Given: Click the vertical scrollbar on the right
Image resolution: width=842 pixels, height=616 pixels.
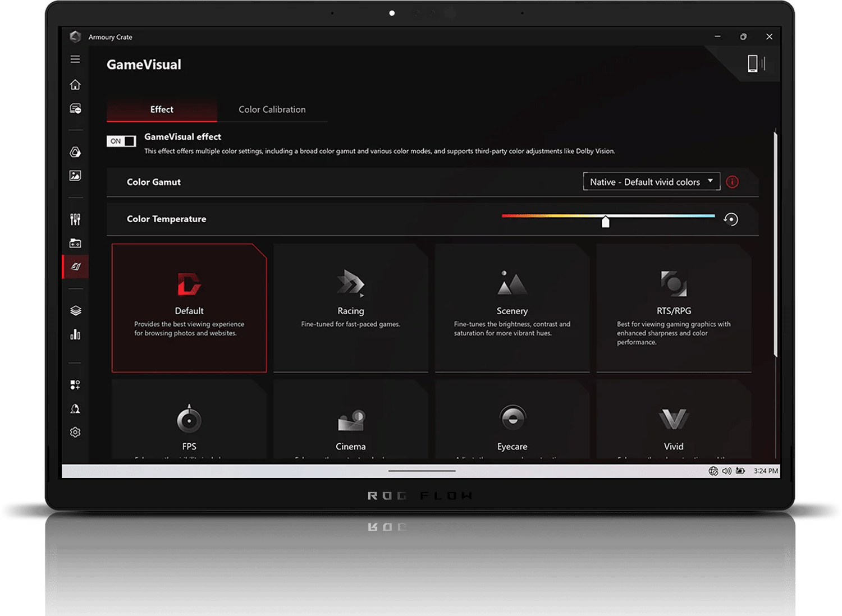Looking at the screenshot, I should point(775,243).
